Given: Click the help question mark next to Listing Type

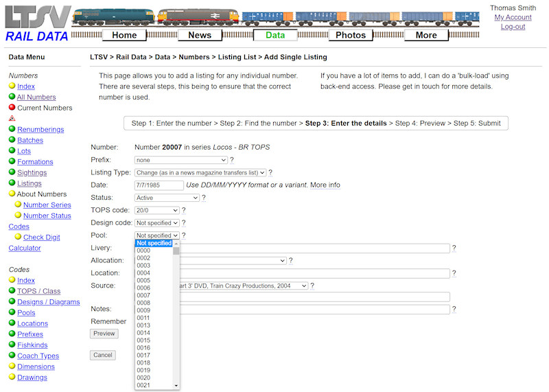Looking at the screenshot, I should [x=270, y=172].
